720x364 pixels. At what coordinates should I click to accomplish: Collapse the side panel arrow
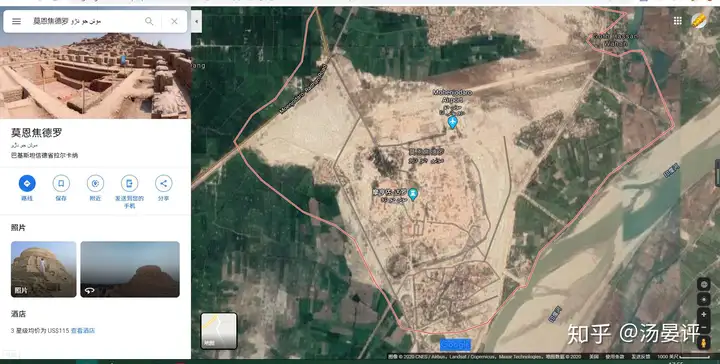click(x=197, y=22)
